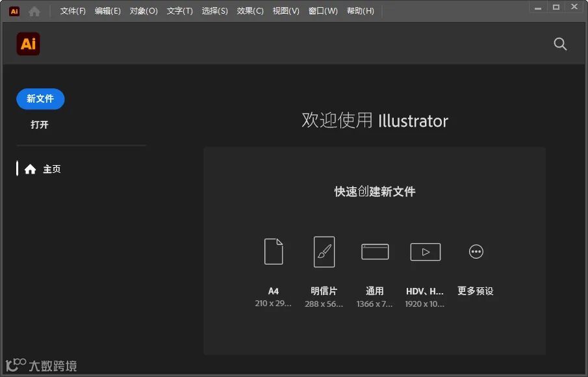Open the 文件(F) menu
The width and height of the screenshot is (588, 377).
coord(73,11)
